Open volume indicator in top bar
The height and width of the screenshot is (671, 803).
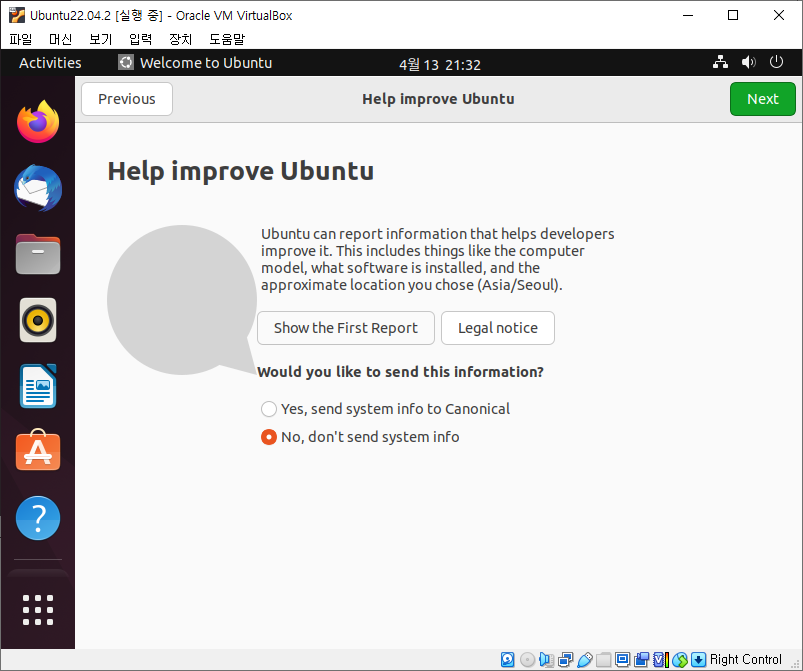(x=749, y=62)
